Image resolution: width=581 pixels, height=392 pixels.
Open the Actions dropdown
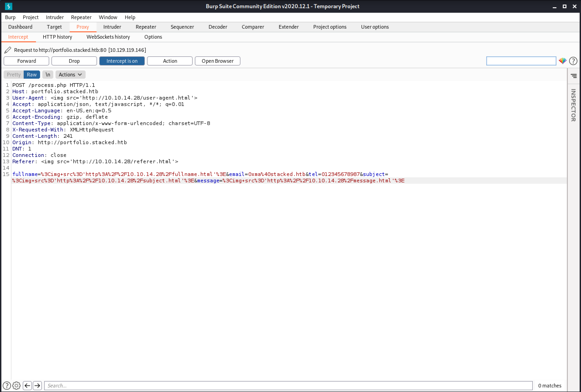click(x=70, y=75)
